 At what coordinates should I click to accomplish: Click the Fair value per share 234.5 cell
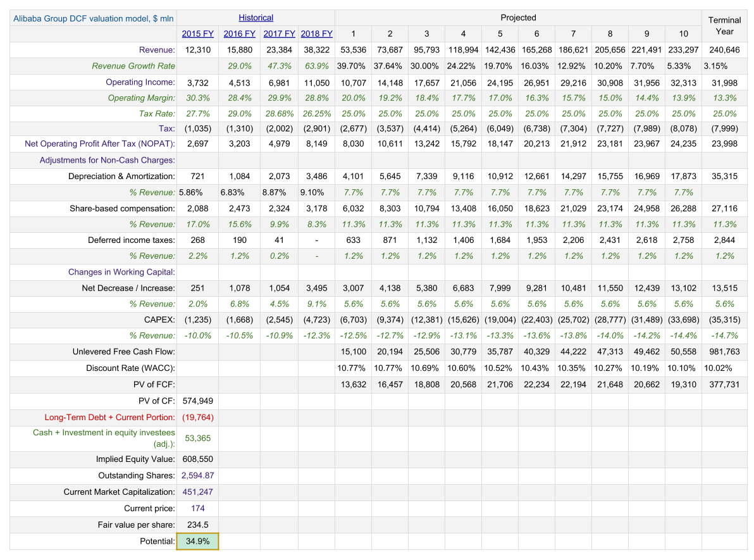197,525
